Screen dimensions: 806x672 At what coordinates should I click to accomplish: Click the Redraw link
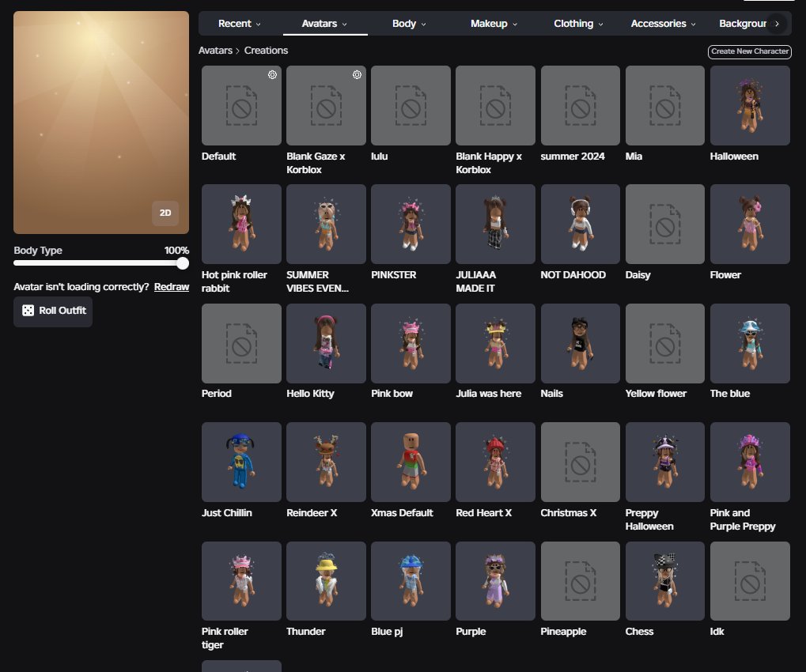[x=172, y=287]
